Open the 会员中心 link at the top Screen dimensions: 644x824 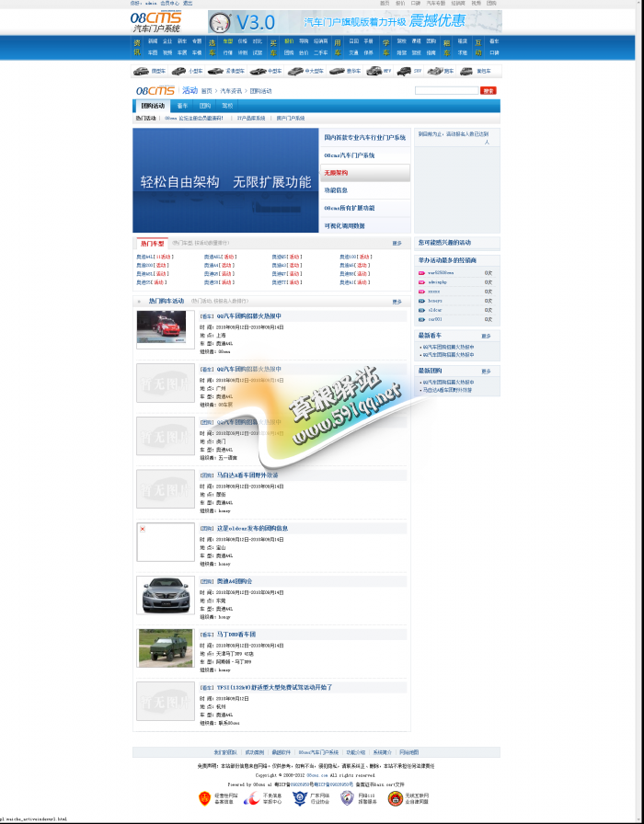169,3
